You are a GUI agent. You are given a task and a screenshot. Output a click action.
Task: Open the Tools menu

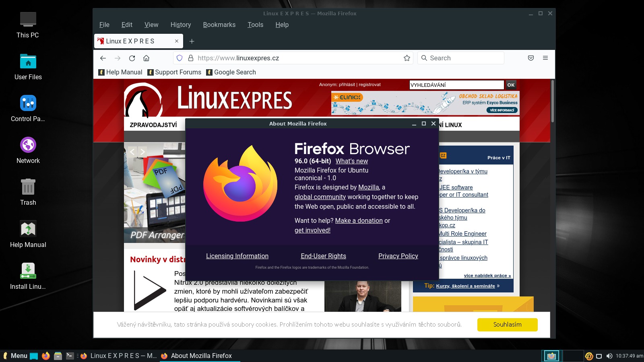pyautogui.click(x=255, y=25)
